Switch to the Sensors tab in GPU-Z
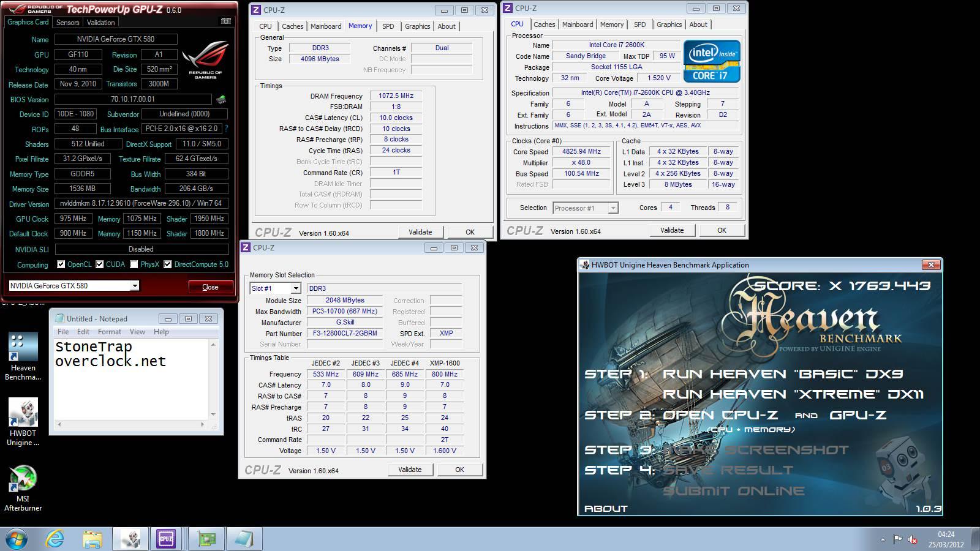The height and width of the screenshot is (551, 980). 67,22
